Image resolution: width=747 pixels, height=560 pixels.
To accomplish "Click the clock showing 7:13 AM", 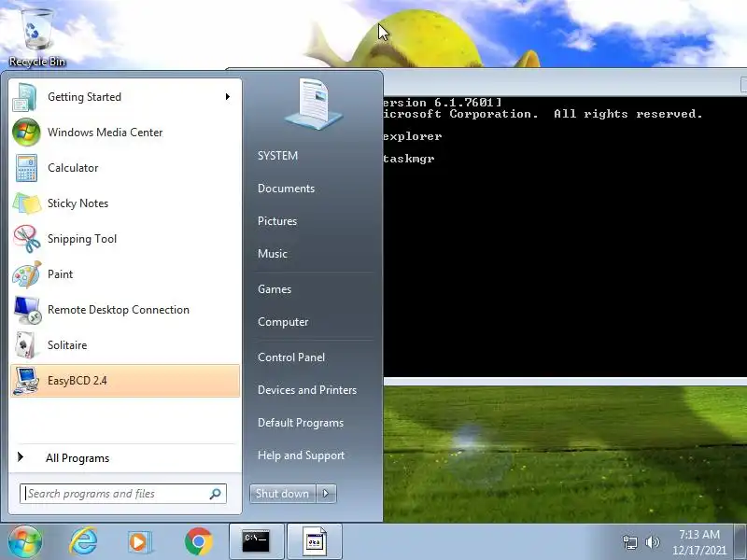I will tap(698, 534).
